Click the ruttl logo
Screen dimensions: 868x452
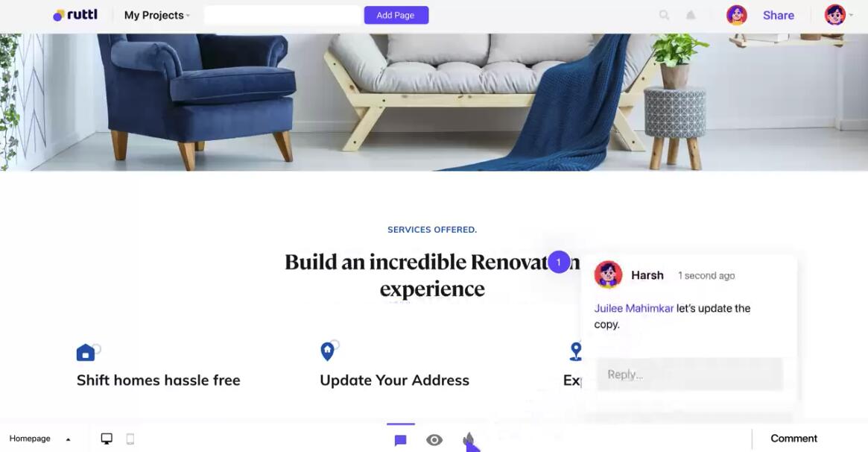point(75,15)
